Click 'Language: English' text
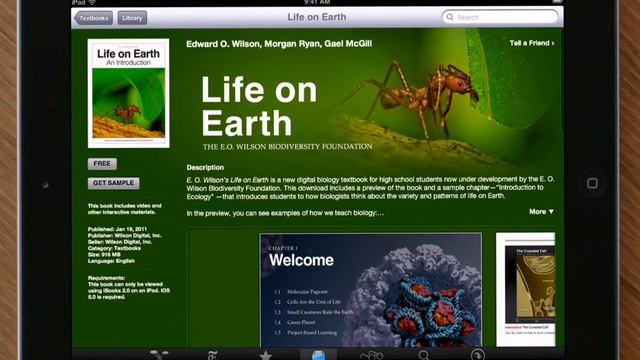The width and height of the screenshot is (640, 360). (111, 261)
